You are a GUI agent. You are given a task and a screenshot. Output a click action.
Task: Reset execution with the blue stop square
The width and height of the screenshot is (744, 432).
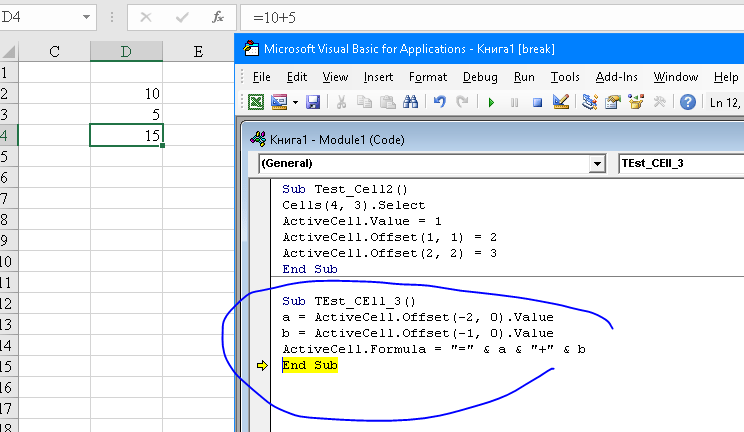click(537, 102)
